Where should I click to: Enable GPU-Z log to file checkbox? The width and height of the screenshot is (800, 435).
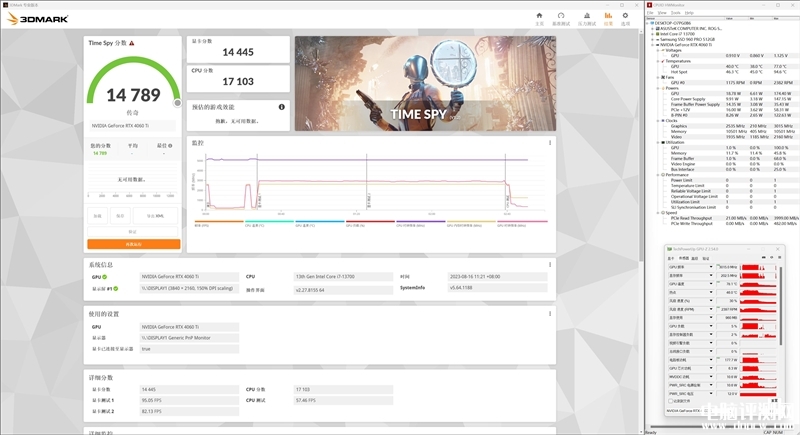[x=670, y=401]
